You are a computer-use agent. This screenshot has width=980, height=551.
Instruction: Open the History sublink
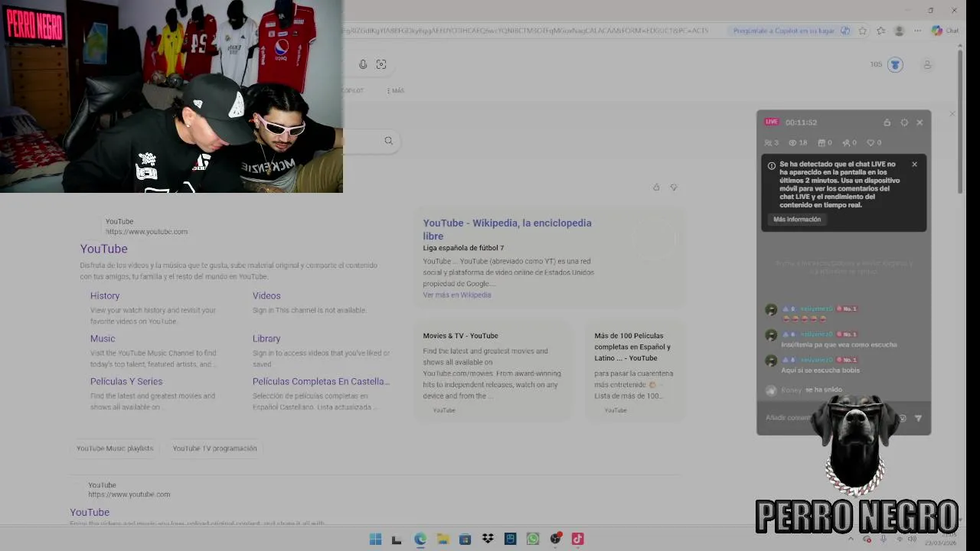(x=105, y=295)
